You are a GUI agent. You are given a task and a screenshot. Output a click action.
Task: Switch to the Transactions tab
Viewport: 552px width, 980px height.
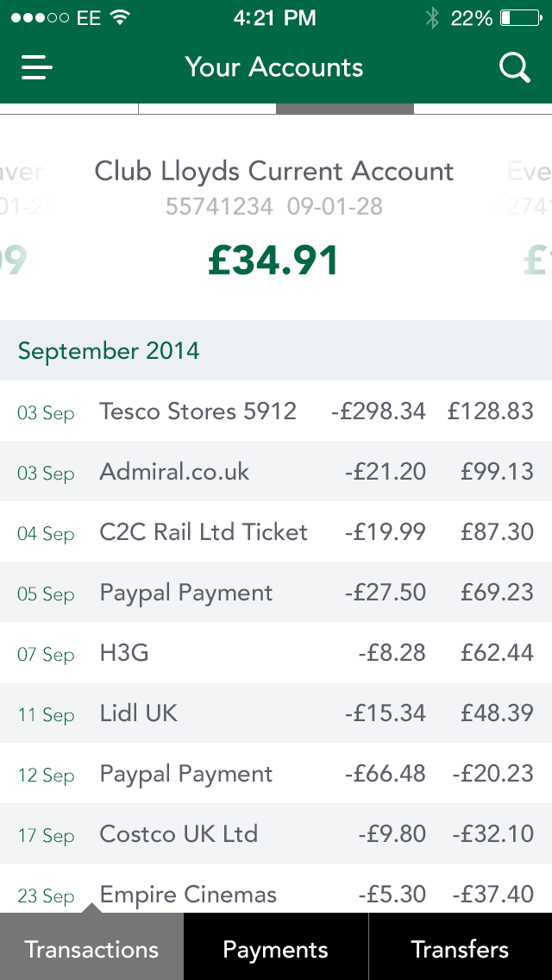91,949
